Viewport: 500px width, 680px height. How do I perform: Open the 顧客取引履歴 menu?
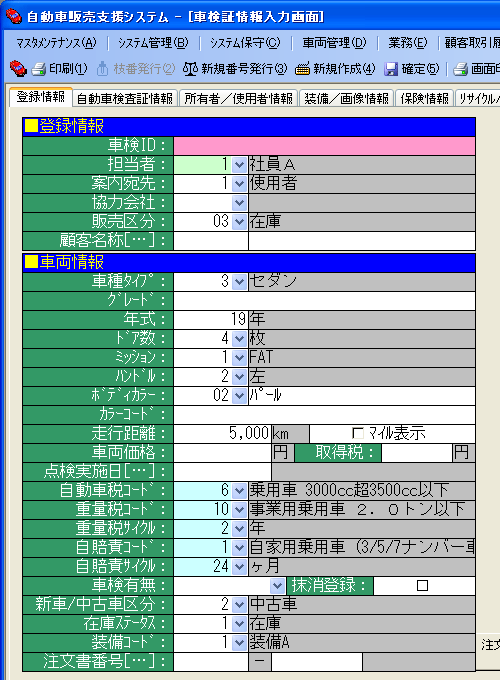click(472, 42)
